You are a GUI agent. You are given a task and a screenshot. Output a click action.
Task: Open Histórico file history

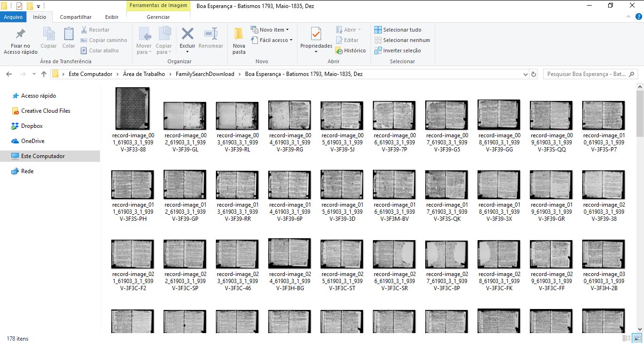click(351, 50)
